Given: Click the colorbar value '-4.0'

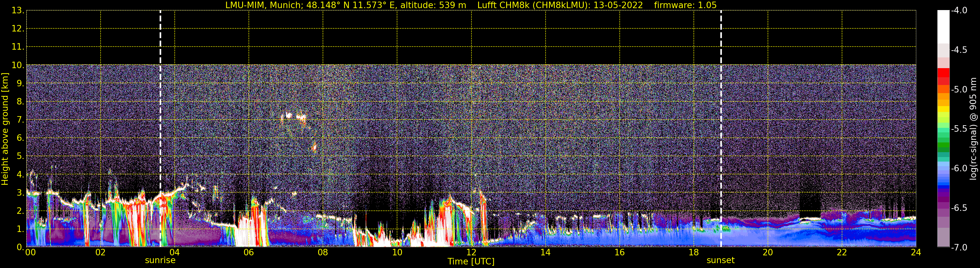Looking at the screenshot, I should (x=959, y=11).
